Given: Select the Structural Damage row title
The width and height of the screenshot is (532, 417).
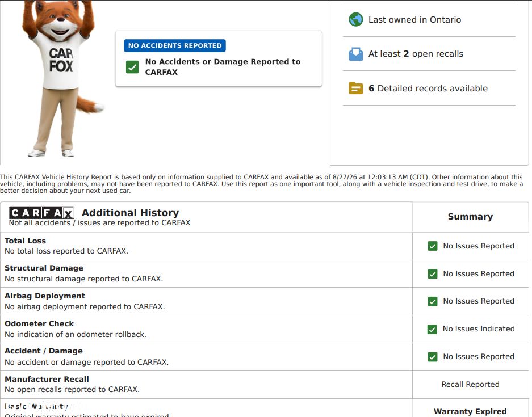Looking at the screenshot, I should [x=44, y=268].
